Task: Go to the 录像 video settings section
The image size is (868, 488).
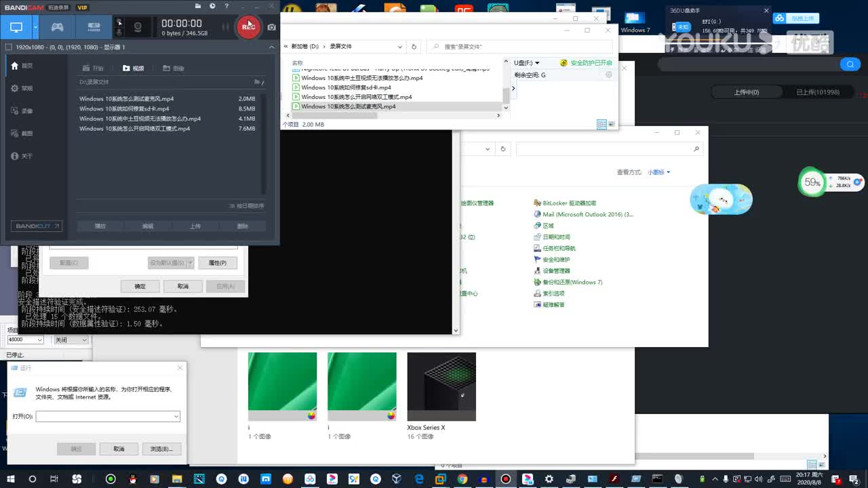Action: 22,110
